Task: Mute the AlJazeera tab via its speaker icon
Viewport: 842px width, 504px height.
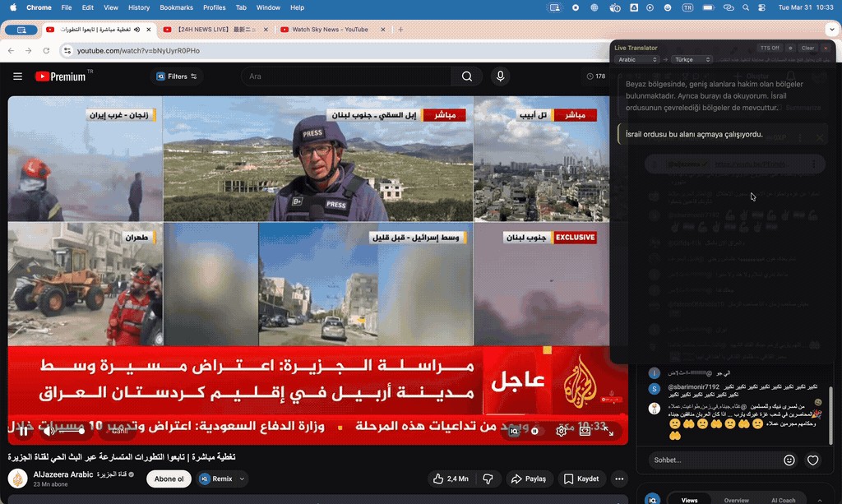Action: pyautogui.click(x=137, y=30)
